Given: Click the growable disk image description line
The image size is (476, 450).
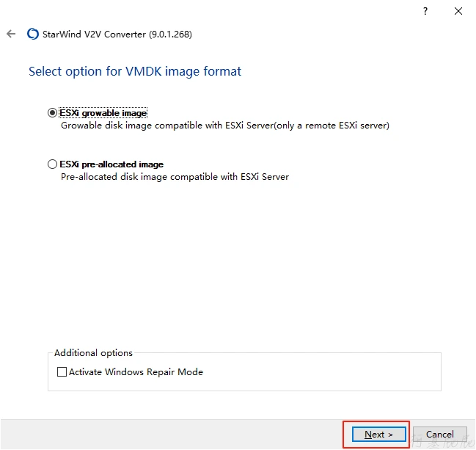Looking at the screenshot, I should 224,126.
